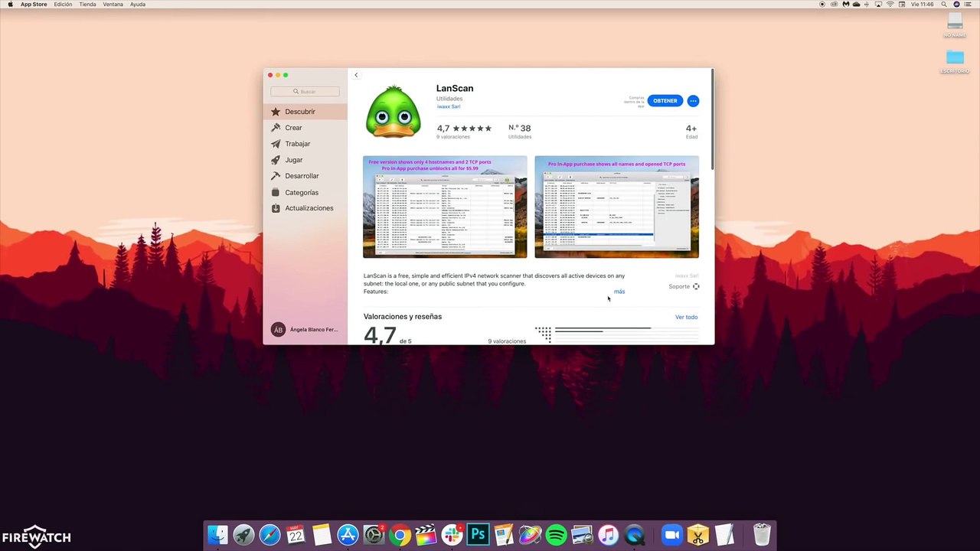
Task: Select NO NAME drive on desktop
Action: point(955,24)
